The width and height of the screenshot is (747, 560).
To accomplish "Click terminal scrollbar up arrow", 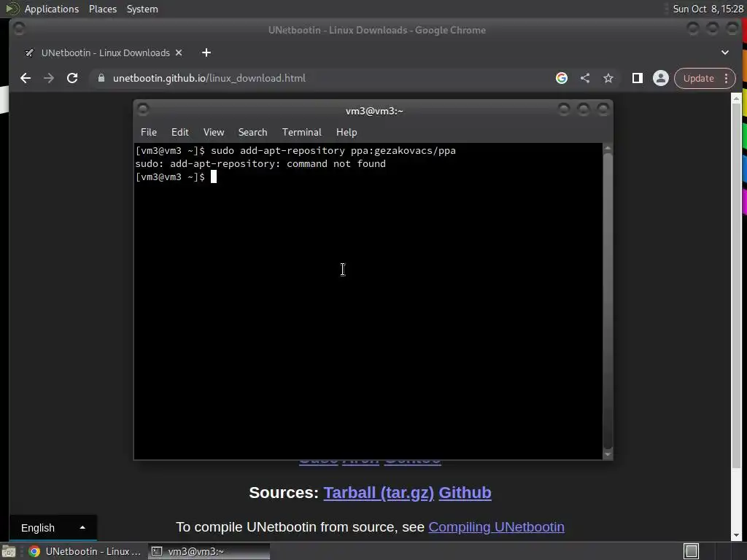I will [608, 149].
